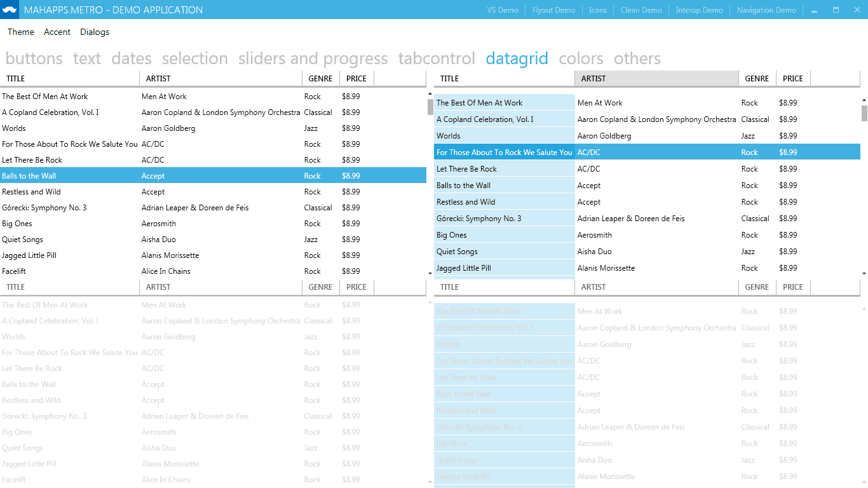The image size is (868, 488).
Task: Open the VS Demo window
Action: [x=503, y=10]
